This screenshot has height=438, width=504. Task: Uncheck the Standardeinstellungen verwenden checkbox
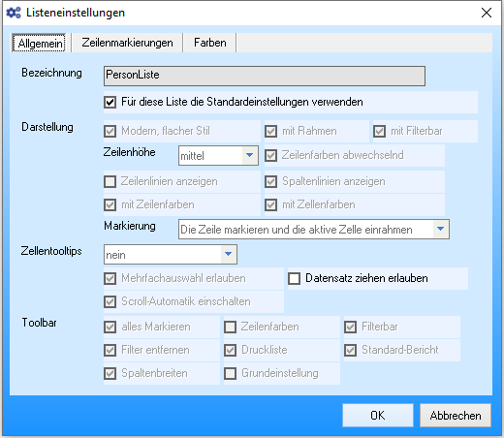[110, 103]
